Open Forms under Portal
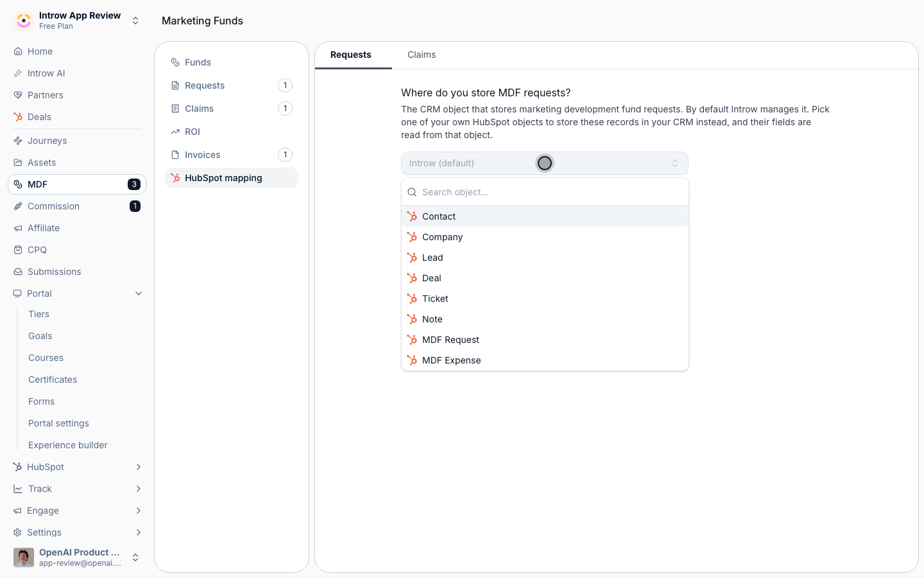Viewport: 924px width, 578px height. pos(42,401)
